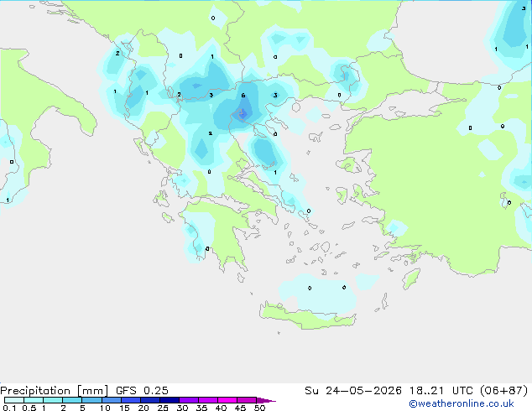Image resolution: width=532 pixels, height=411 pixels.
Task: Click the 30 to 35 mm purple swatch
Action: (x=188, y=400)
